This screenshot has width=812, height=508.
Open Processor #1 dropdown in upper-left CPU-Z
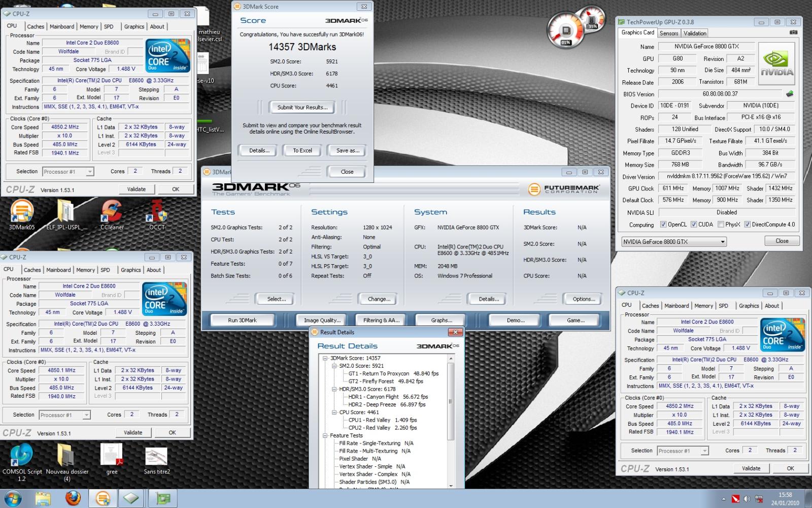click(x=68, y=172)
